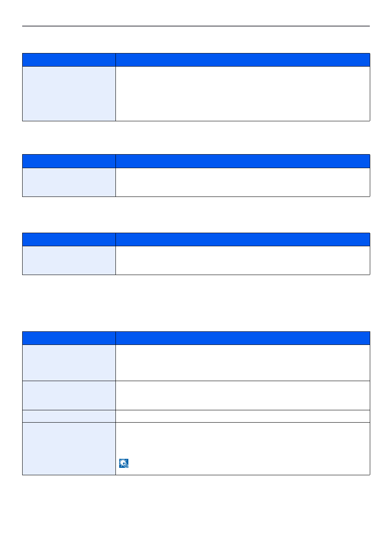The width and height of the screenshot is (392, 555).
Task: Select the second table's narrow blue header cell
Action: pos(69,161)
